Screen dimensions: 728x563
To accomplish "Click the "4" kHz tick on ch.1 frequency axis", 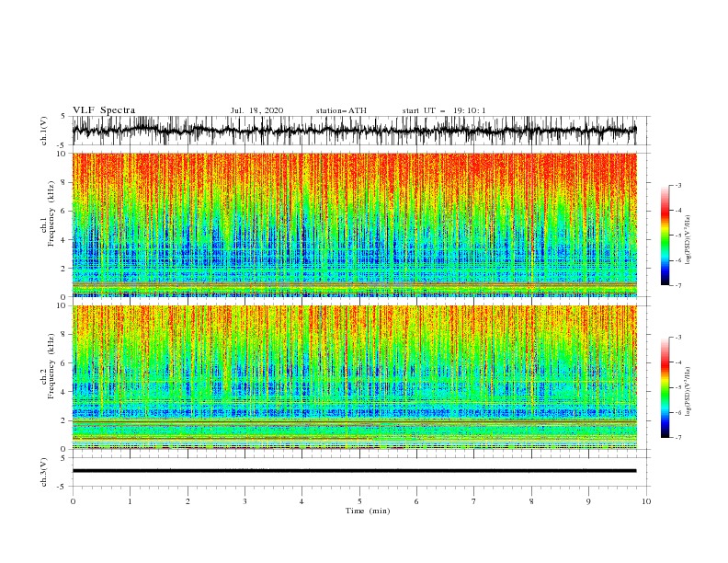I will pos(64,240).
